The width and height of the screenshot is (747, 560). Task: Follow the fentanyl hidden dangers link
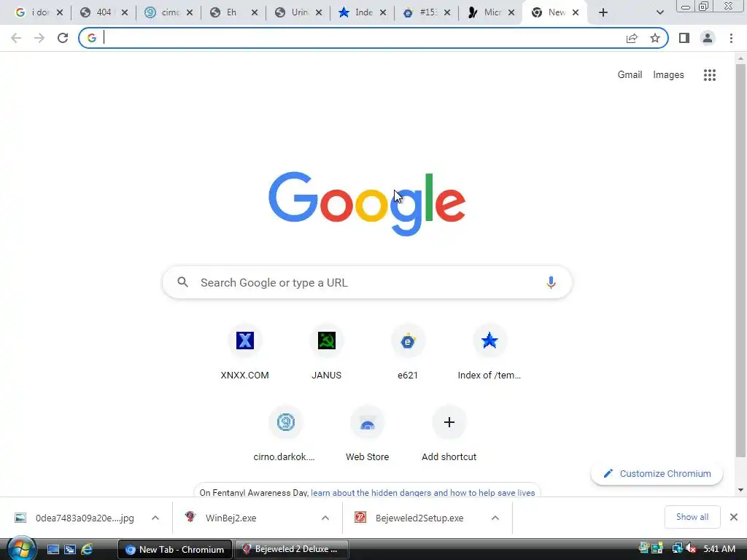click(422, 492)
